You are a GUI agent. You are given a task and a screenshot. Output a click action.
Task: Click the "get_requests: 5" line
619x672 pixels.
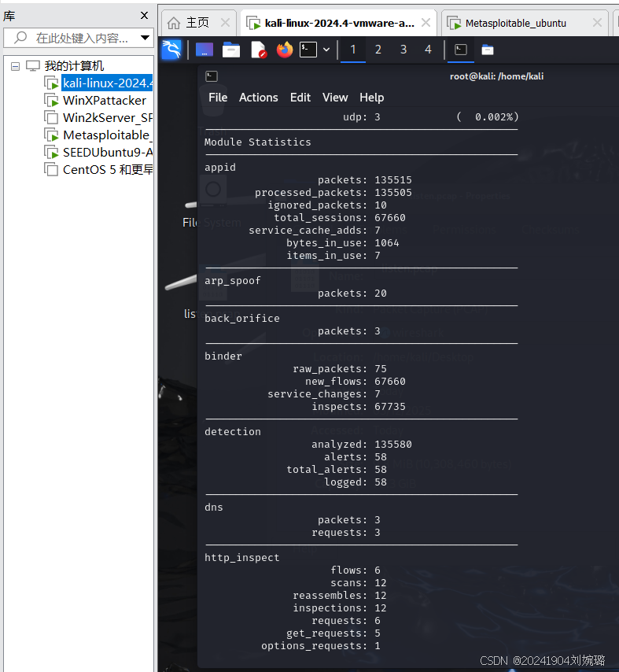click(x=333, y=633)
